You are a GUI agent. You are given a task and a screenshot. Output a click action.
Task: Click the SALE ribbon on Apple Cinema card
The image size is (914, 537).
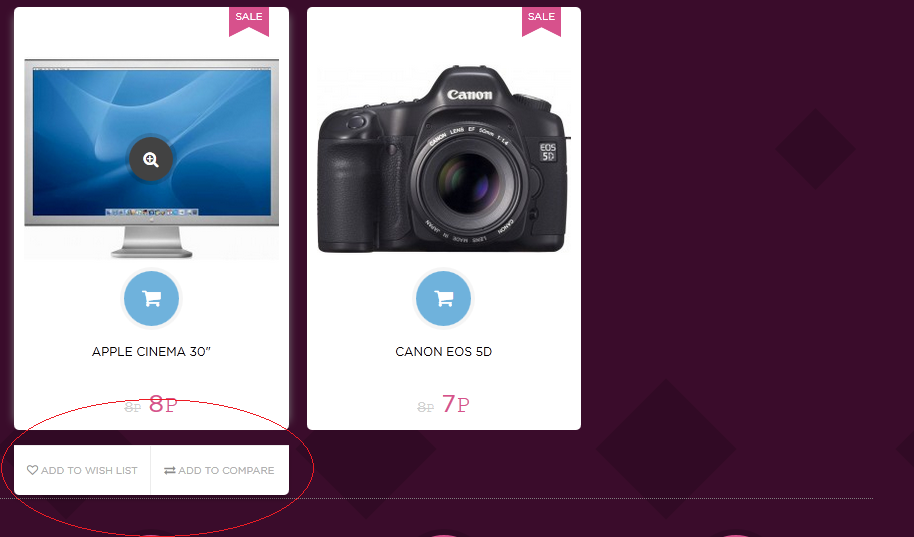[249, 22]
